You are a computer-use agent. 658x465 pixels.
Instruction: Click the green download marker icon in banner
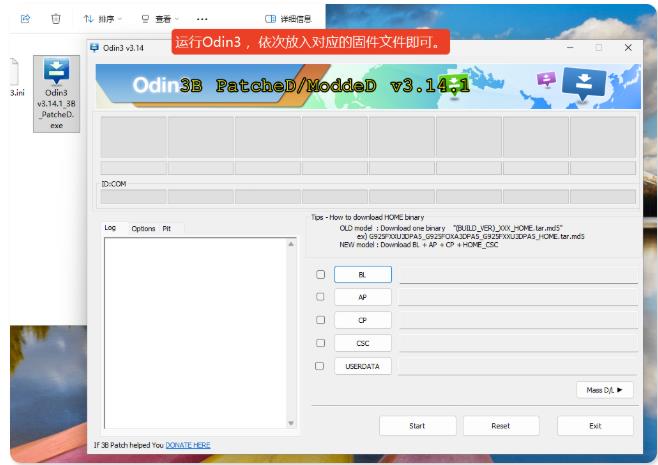(455, 85)
